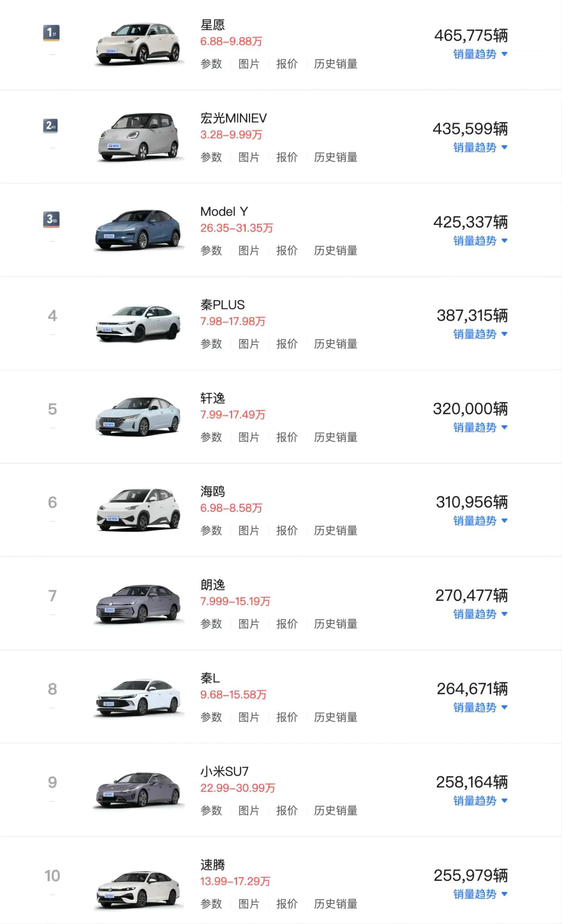View 报价 for 速腾
Screen dimensions: 562x924
tap(287, 904)
